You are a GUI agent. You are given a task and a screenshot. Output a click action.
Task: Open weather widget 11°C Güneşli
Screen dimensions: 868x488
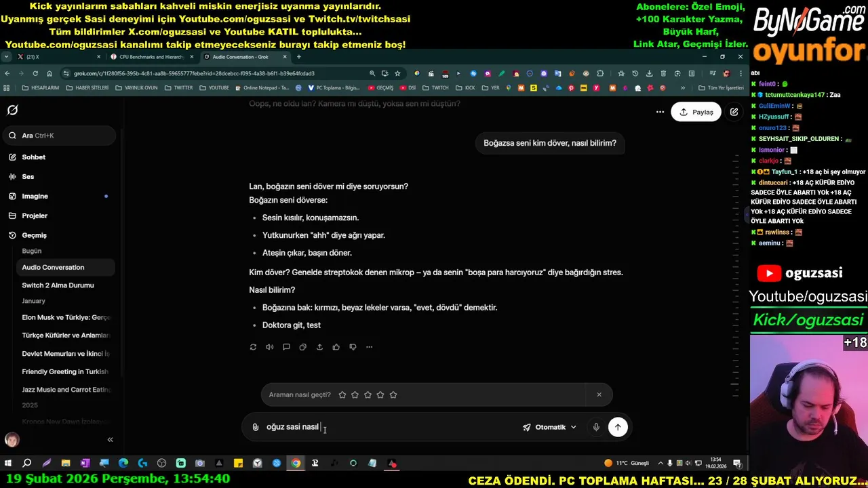tap(626, 464)
